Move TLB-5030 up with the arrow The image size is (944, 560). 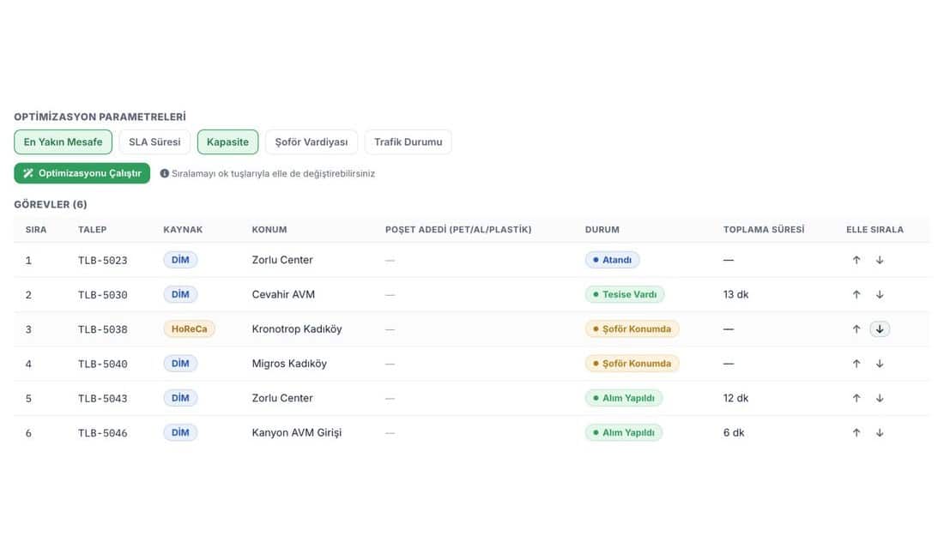point(856,294)
